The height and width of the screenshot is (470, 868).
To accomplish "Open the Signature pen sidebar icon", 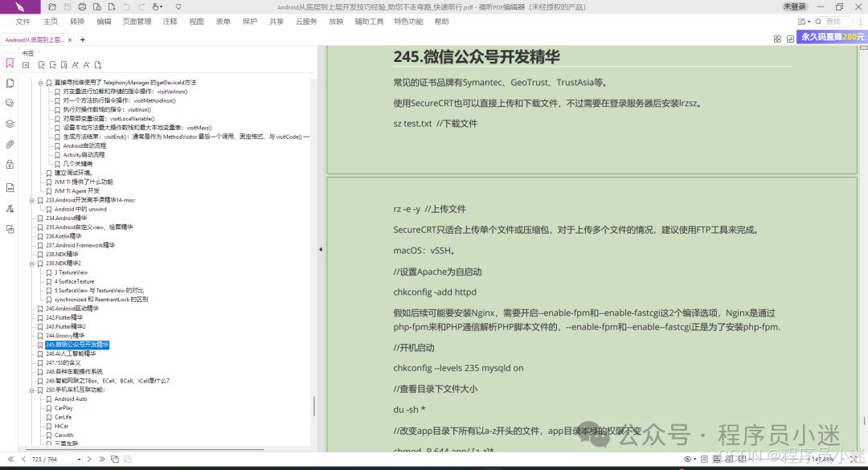I will (x=10, y=209).
